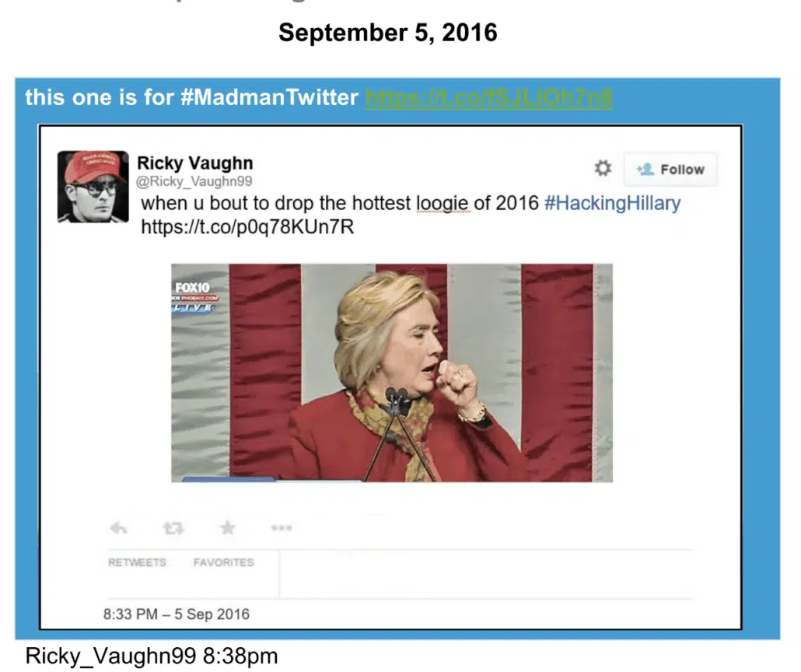Click the Follow button
Image resolution: width=801 pixels, height=672 pixels.
[x=670, y=169]
